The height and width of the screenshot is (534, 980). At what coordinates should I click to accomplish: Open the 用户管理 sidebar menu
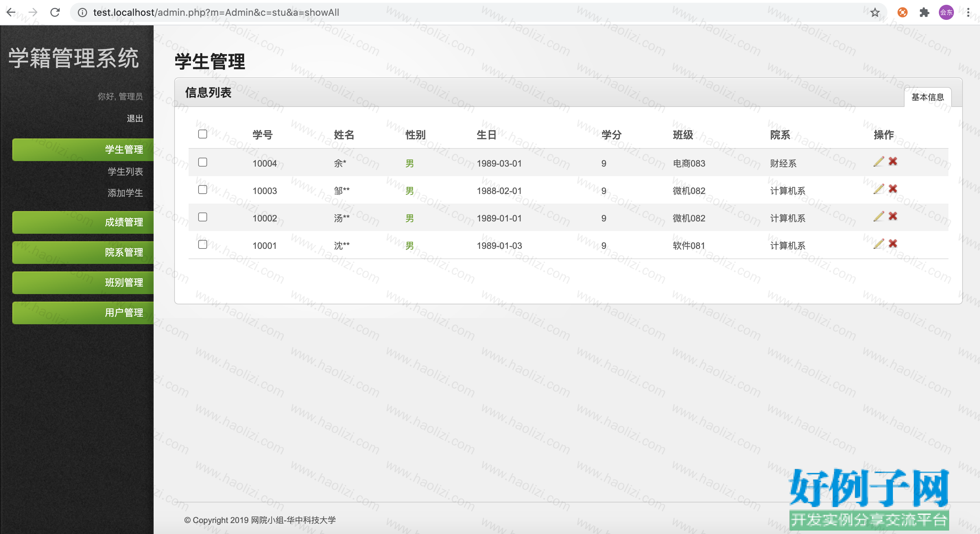coord(83,313)
